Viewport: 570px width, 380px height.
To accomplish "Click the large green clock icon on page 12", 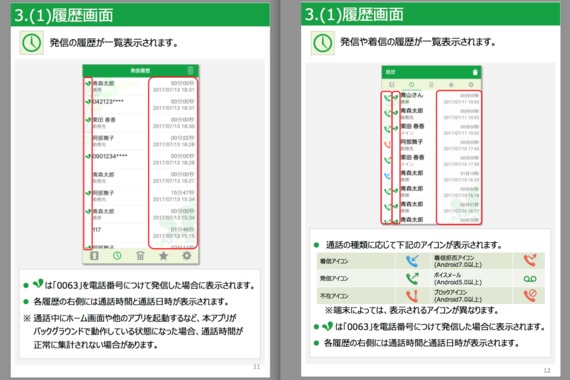I will pos(322,43).
